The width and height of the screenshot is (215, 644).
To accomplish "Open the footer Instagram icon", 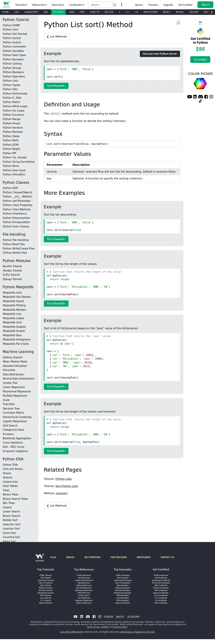I will (x=100, y=617).
